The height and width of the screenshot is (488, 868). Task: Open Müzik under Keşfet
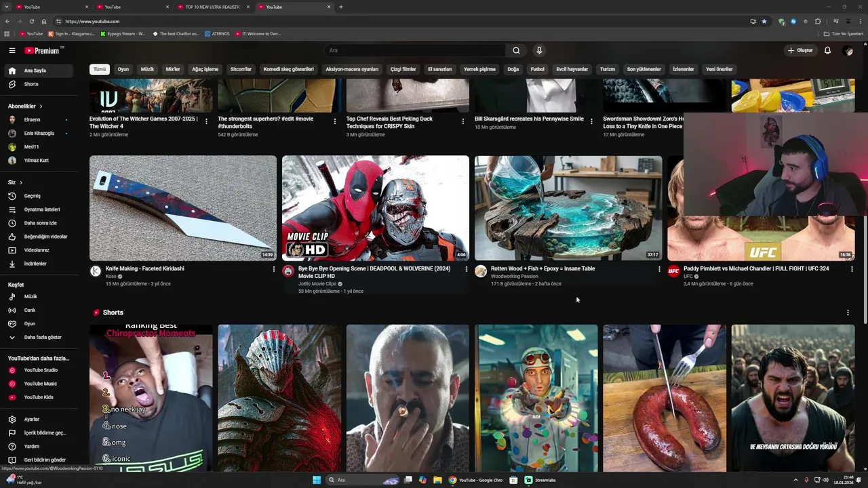39,296
